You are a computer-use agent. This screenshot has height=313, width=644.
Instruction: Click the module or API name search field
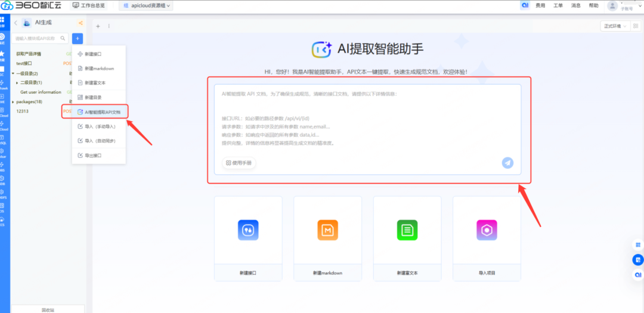tap(40, 38)
